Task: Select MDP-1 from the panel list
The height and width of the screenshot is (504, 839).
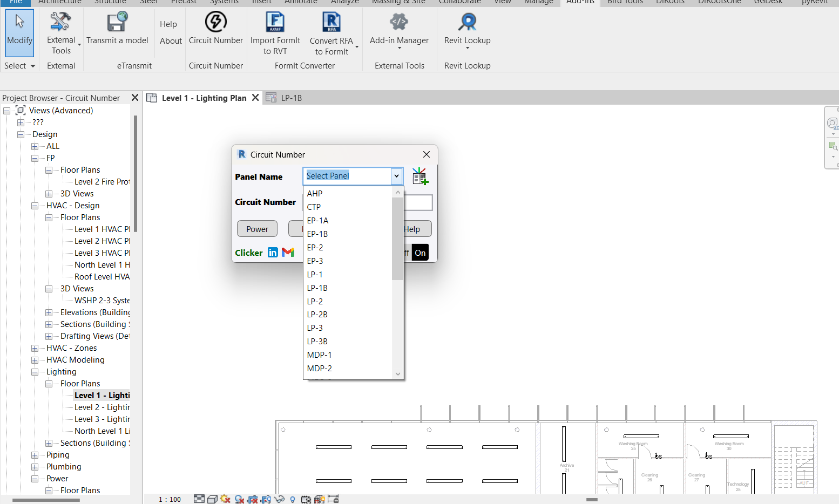Action: (348, 355)
